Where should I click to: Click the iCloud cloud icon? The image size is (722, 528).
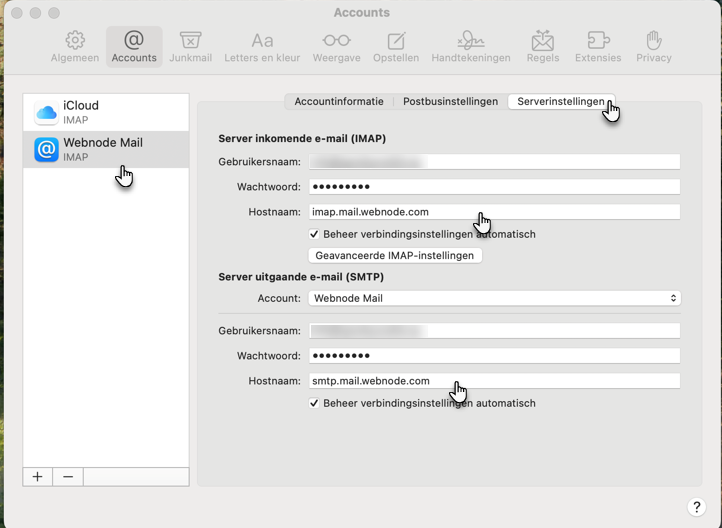47,112
